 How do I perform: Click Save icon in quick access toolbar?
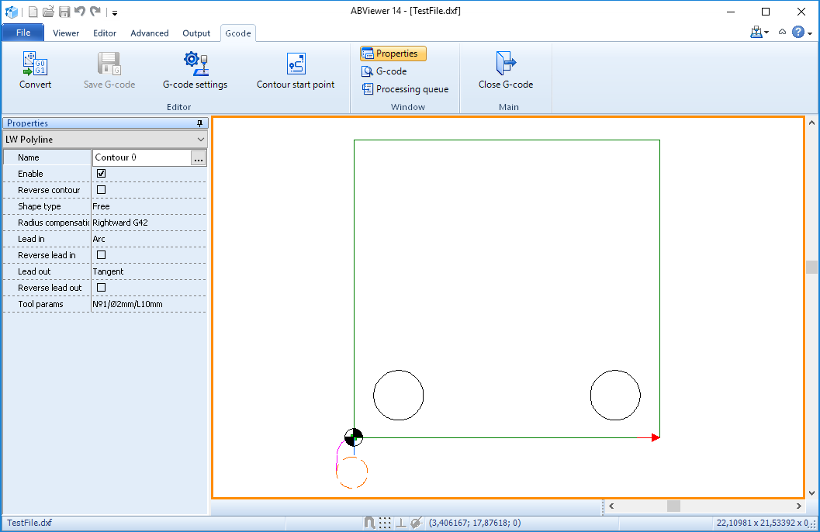[64, 12]
